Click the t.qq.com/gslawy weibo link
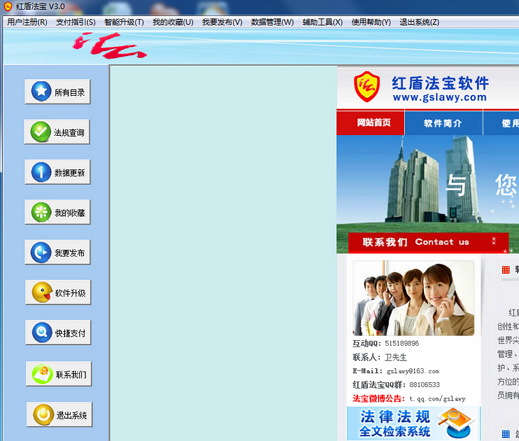The height and width of the screenshot is (441, 519). [x=437, y=399]
